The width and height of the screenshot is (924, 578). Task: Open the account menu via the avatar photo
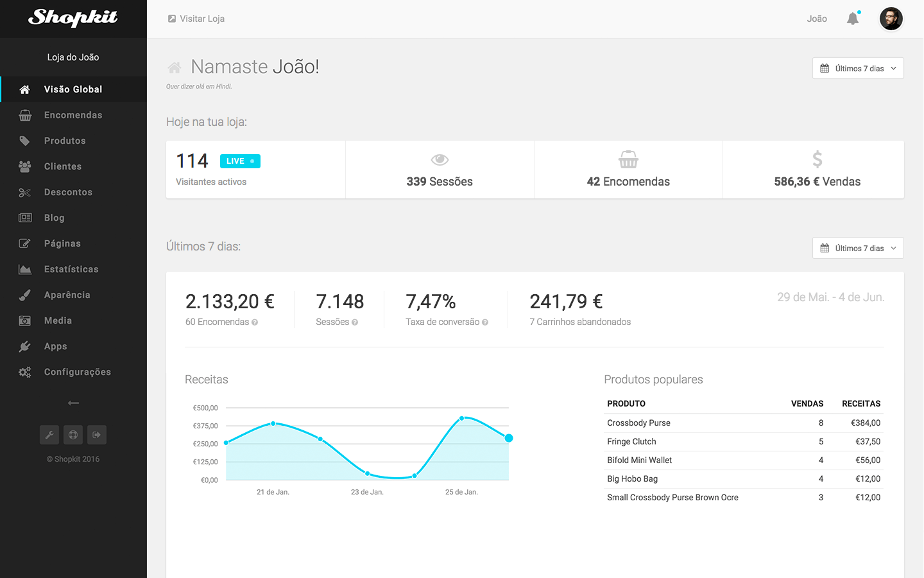891,19
